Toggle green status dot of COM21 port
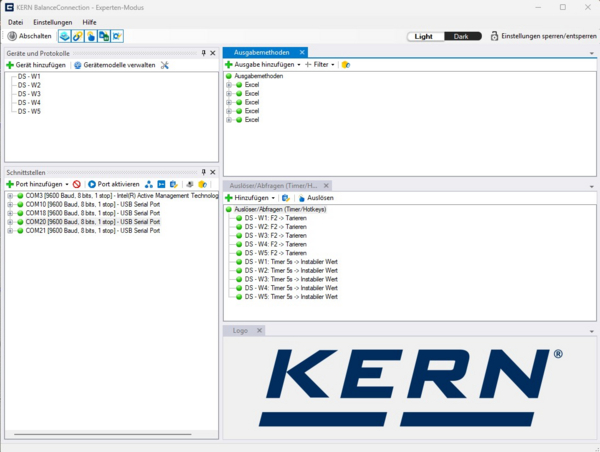The image size is (600, 452). tap(20, 231)
